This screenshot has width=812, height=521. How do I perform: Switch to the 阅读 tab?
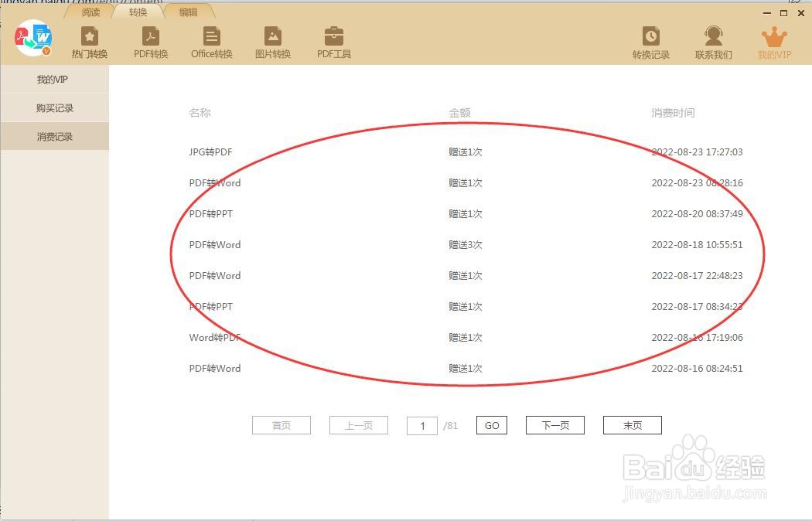[x=90, y=12]
